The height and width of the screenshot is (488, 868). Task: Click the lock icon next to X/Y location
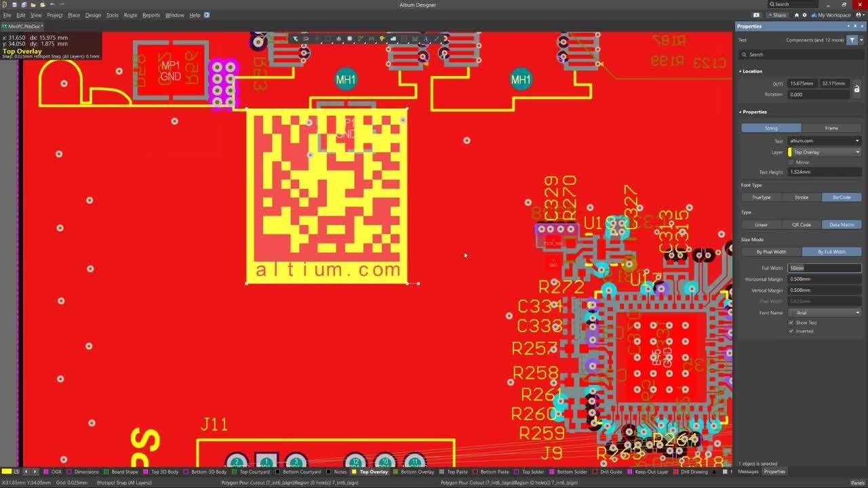point(856,88)
